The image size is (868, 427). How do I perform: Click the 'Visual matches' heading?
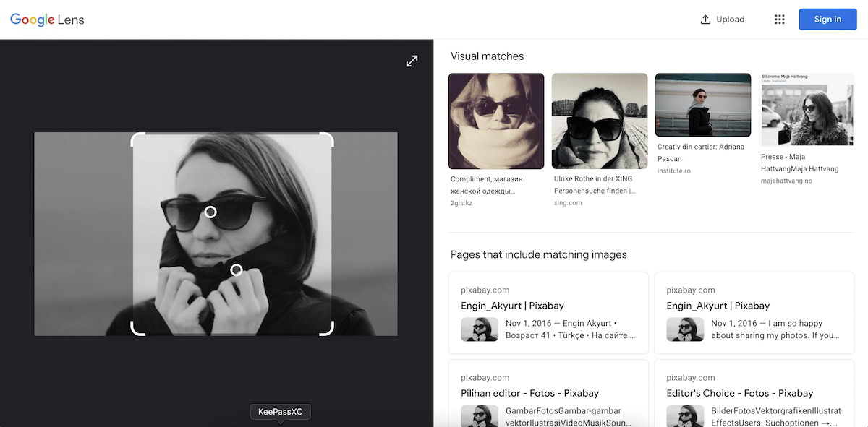(x=487, y=56)
